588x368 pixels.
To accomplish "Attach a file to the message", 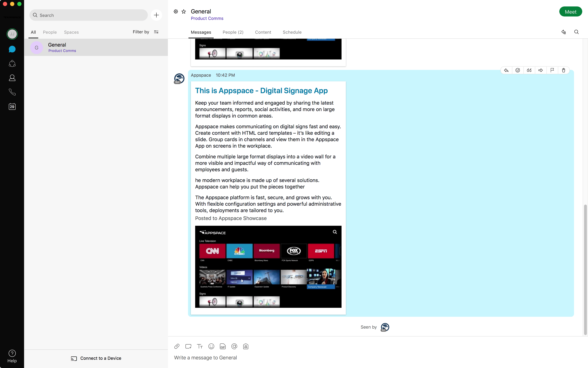I will (177, 346).
